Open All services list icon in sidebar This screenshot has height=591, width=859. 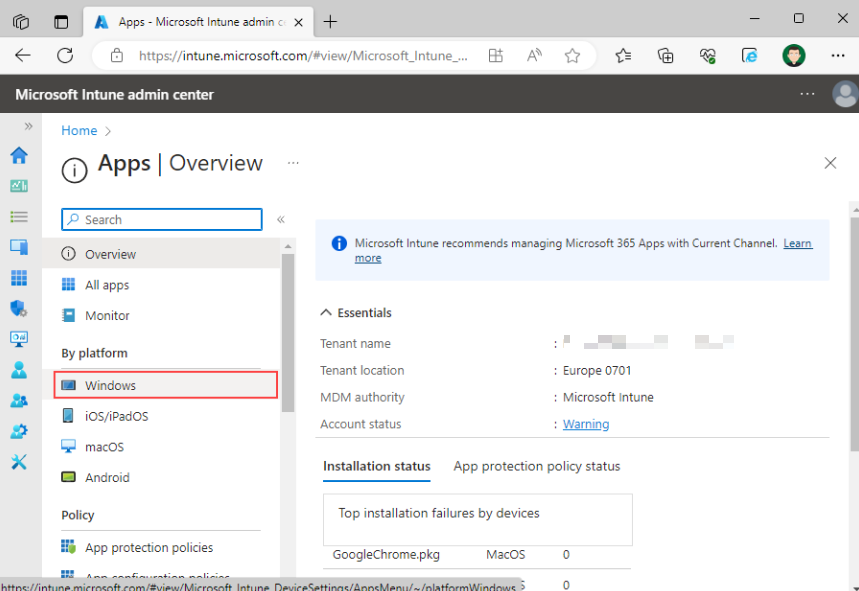[x=19, y=217]
